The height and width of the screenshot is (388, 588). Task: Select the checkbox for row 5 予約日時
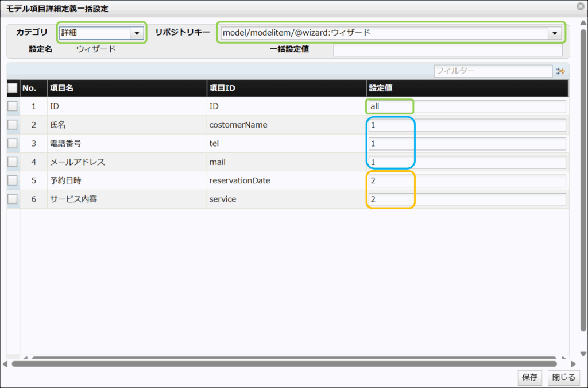(13, 180)
